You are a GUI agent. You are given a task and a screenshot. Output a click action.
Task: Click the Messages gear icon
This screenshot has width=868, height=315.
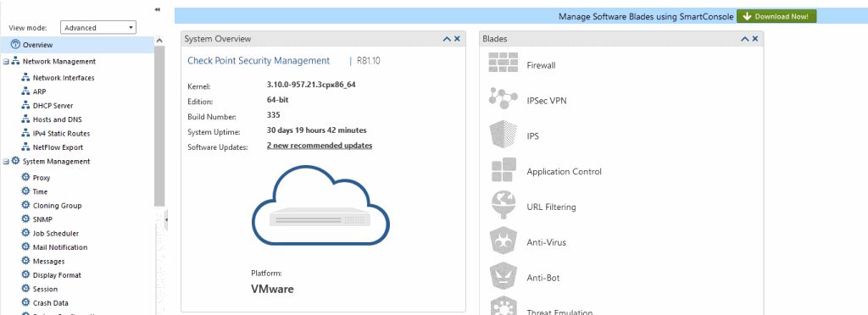(25, 261)
